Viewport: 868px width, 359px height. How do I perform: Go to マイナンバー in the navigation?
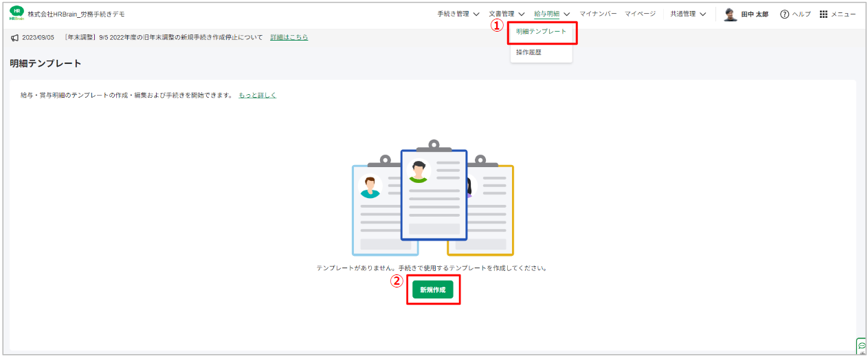[598, 14]
